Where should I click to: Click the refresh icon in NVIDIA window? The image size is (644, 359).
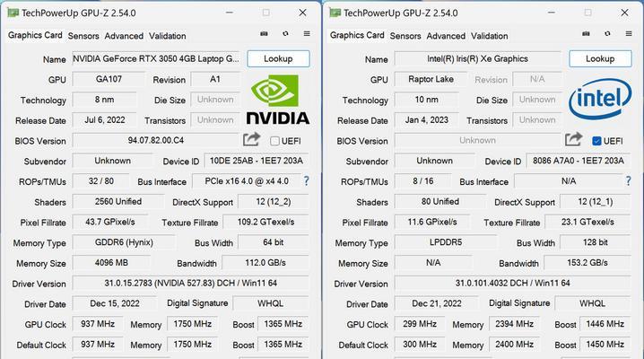(285, 34)
